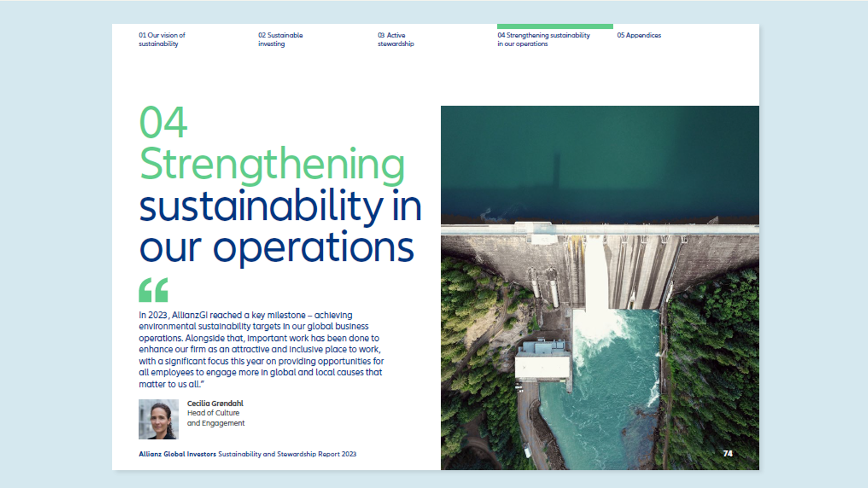Click the large green "04" chapter number
The height and width of the screenshot is (488, 868).
click(163, 122)
